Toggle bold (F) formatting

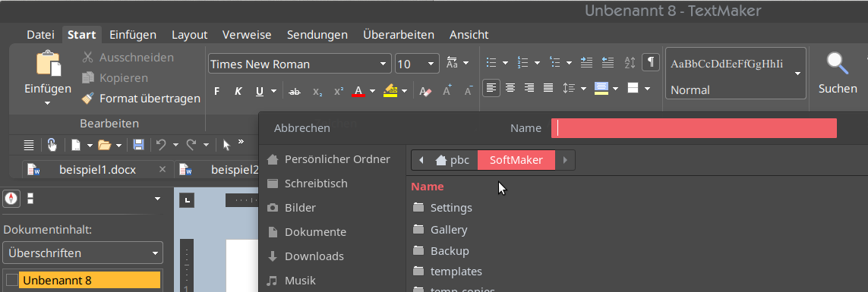click(x=217, y=91)
